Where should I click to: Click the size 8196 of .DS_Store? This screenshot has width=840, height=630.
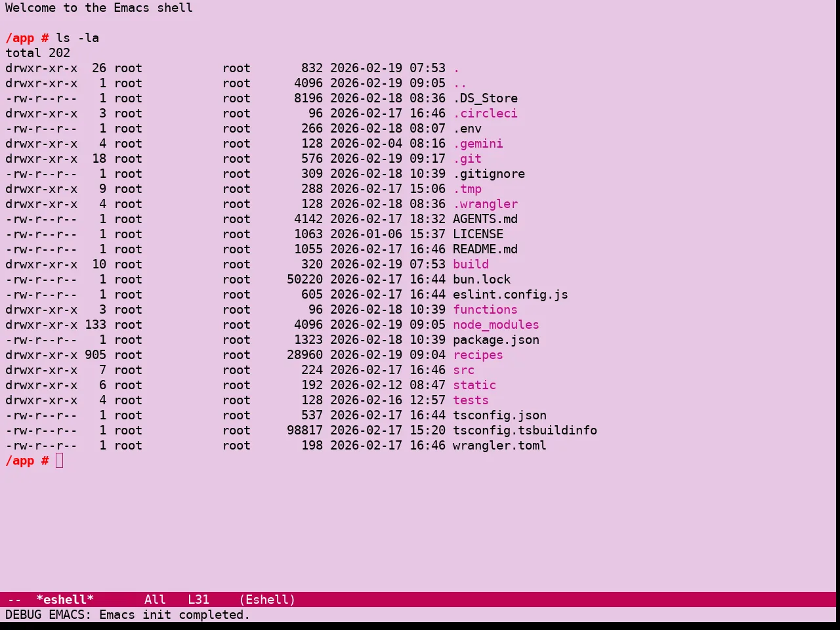click(308, 98)
